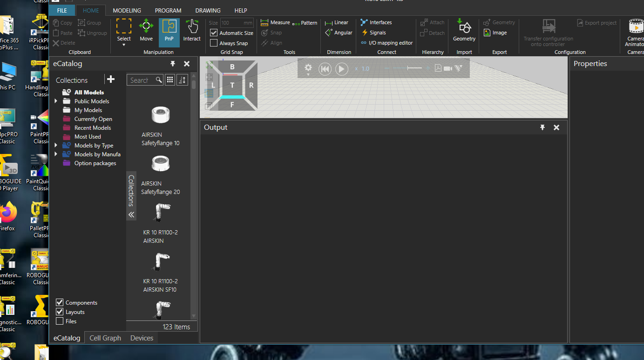Activate the Move manipulation tool

pyautogui.click(x=146, y=31)
